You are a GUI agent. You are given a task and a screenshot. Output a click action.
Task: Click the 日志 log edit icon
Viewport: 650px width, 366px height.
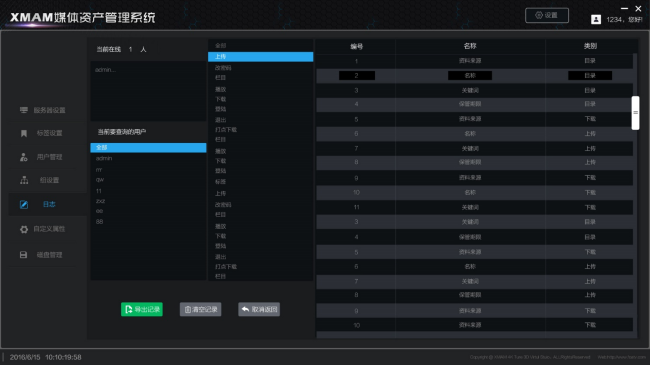click(x=24, y=204)
